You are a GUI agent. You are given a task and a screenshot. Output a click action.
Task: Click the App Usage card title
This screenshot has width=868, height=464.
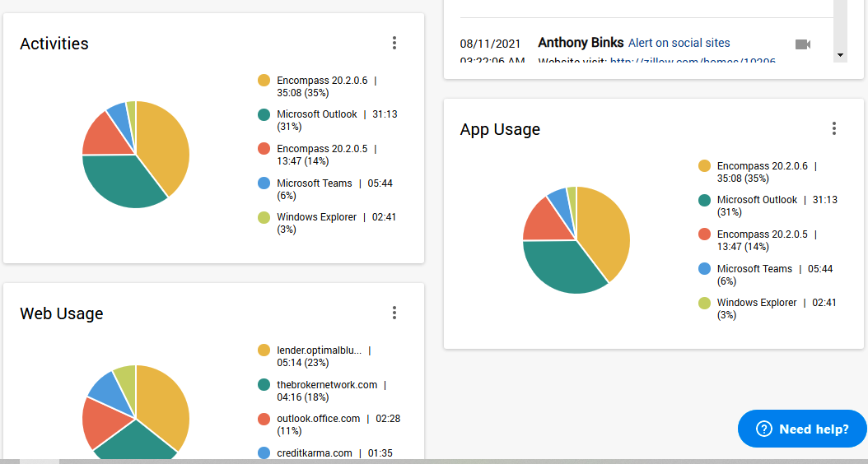point(500,129)
